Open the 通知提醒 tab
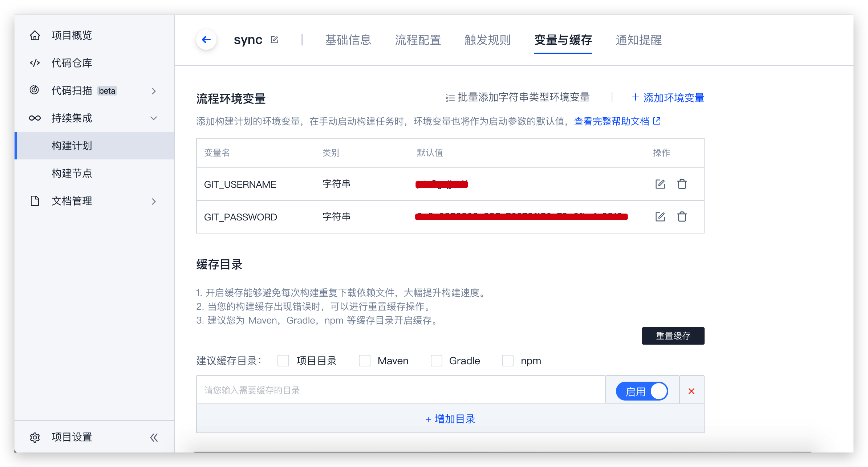This screenshot has width=868, height=467. [x=638, y=40]
